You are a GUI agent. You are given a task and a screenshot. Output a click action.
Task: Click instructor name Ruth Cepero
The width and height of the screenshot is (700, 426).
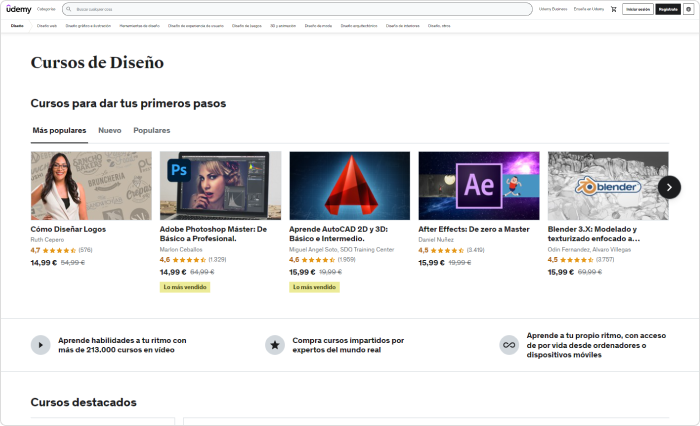coord(47,240)
